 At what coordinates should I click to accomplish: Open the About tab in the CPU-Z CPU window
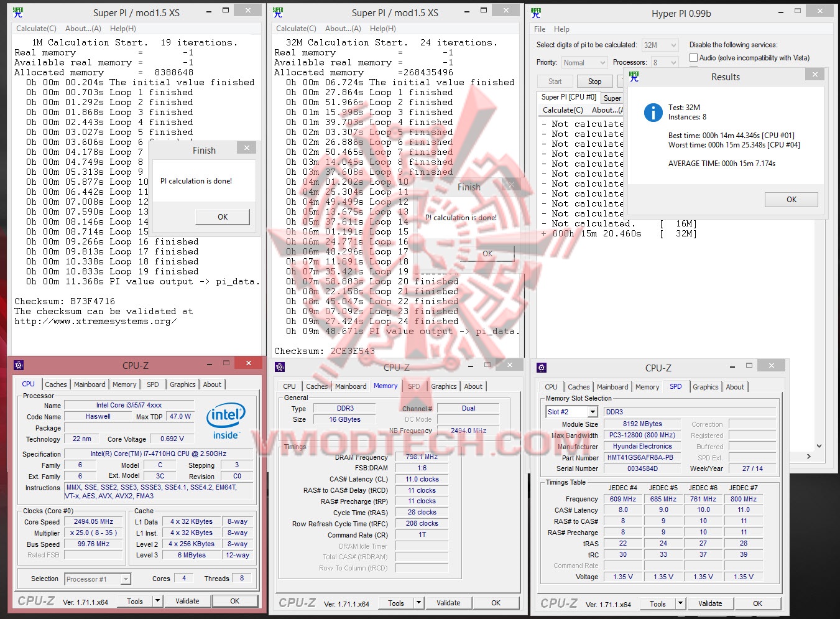click(212, 384)
